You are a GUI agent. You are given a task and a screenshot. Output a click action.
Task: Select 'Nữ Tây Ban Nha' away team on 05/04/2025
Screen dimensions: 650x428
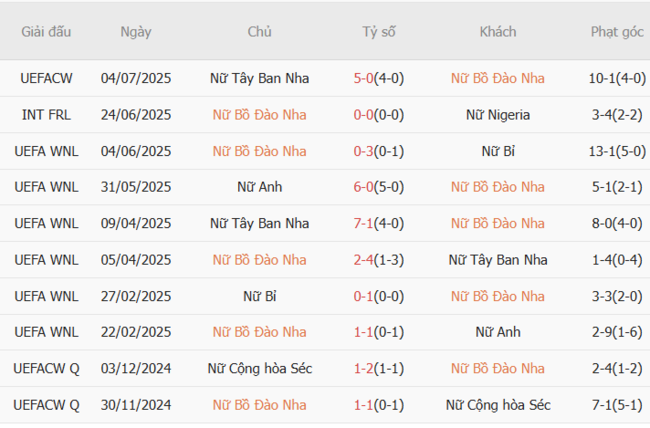[498, 260]
